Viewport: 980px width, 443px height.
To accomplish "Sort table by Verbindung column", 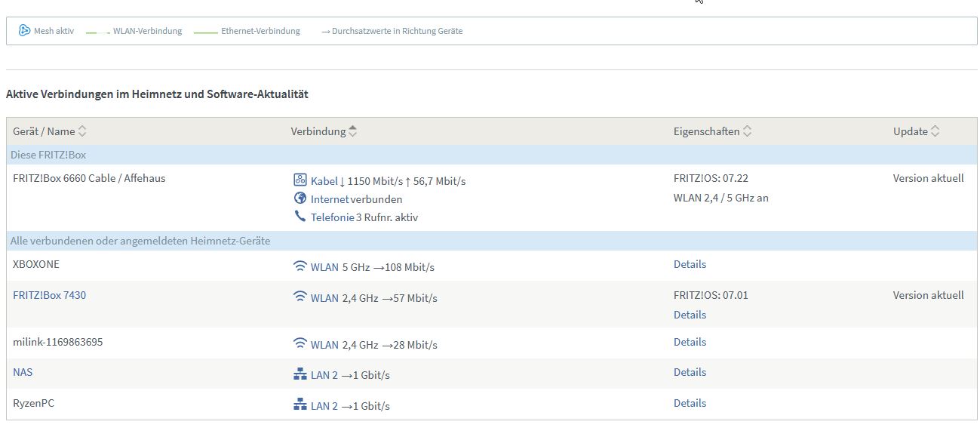I will tap(324, 131).
